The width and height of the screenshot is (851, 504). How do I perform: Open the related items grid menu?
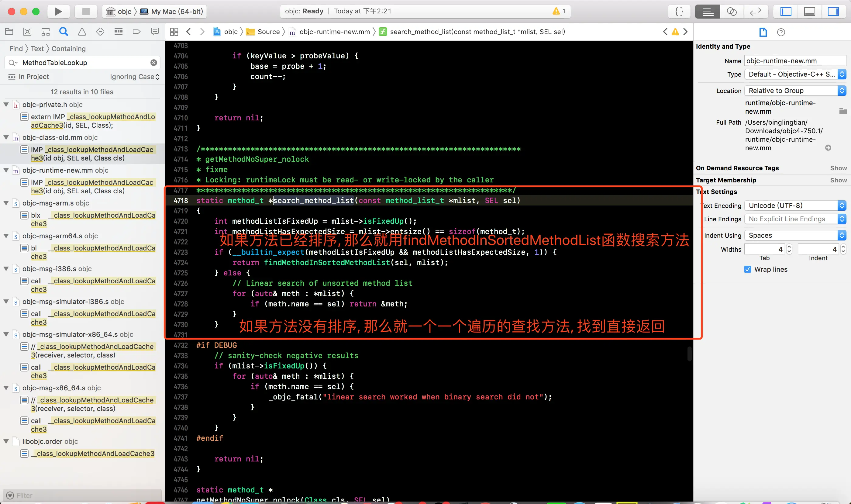tap(174, 32)
